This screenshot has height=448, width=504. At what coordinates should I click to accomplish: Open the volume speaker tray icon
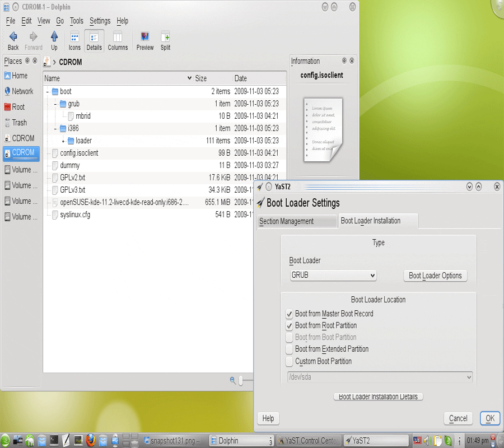pos(427,441)
